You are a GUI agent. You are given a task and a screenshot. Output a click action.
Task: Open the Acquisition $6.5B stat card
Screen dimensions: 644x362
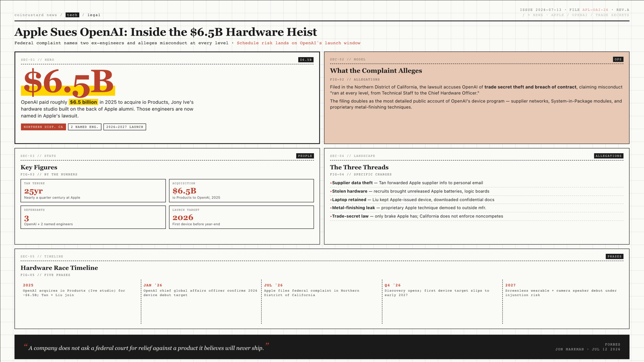coord(242,191)
